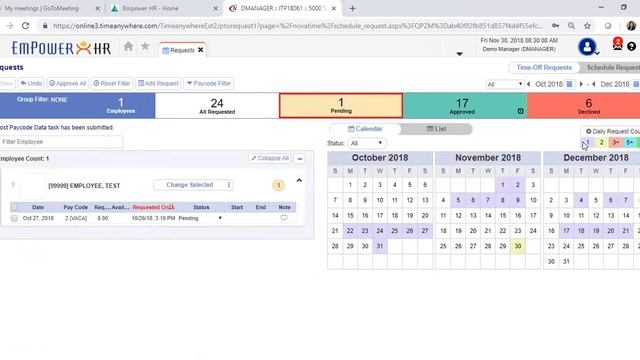
Task: Open the All range dropdown
Action: coord(504,84)
